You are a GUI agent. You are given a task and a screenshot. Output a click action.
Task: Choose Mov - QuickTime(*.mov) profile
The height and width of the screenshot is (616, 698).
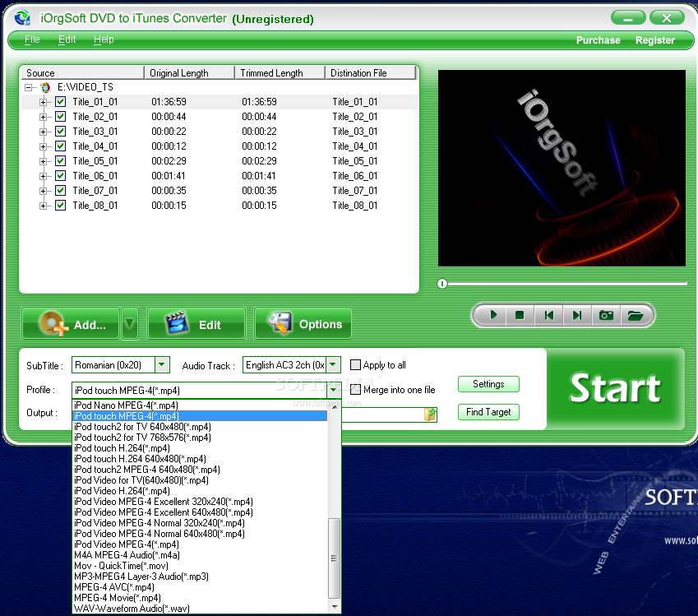[x=200, y=566]
